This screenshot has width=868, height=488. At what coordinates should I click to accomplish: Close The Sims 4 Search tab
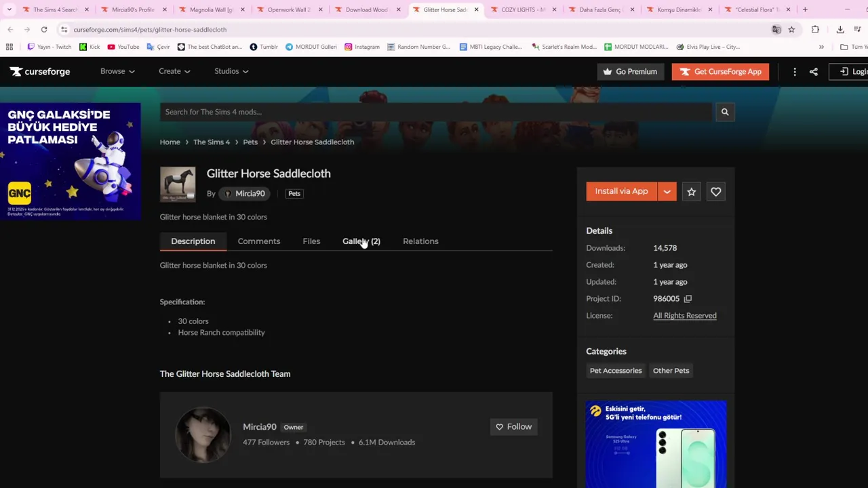point(87,10)
